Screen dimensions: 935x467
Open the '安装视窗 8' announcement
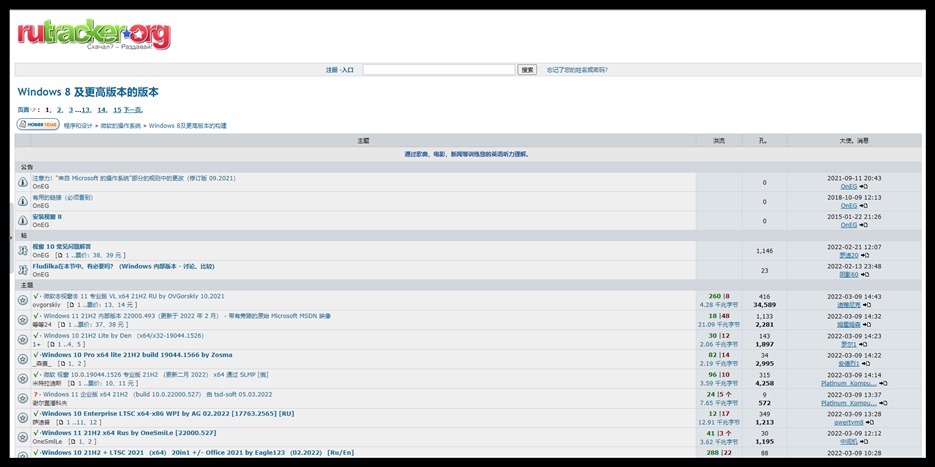pos(47,217)
